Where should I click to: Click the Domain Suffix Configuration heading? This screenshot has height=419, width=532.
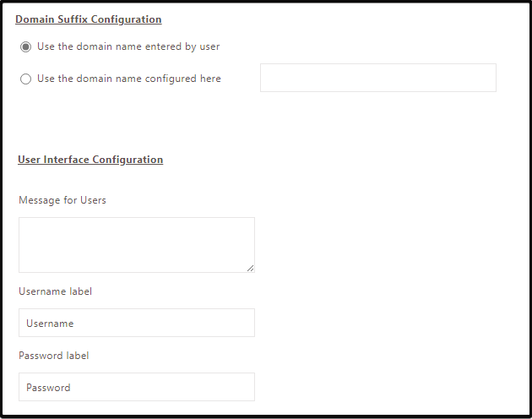(88, 19)
